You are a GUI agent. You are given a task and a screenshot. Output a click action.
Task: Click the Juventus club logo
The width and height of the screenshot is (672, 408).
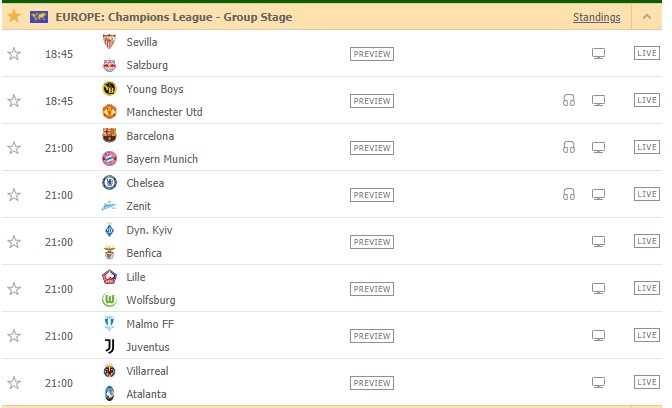coord(110,346)
